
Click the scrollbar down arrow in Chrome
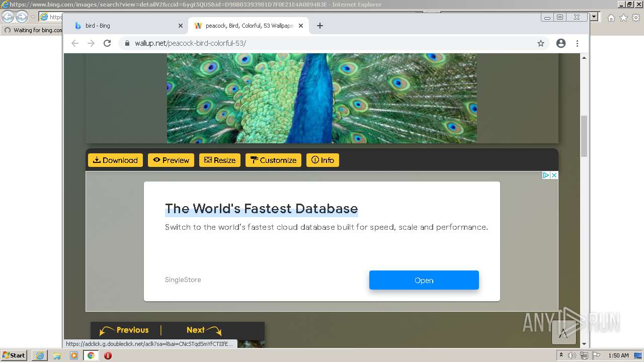[x=584, y=344]
